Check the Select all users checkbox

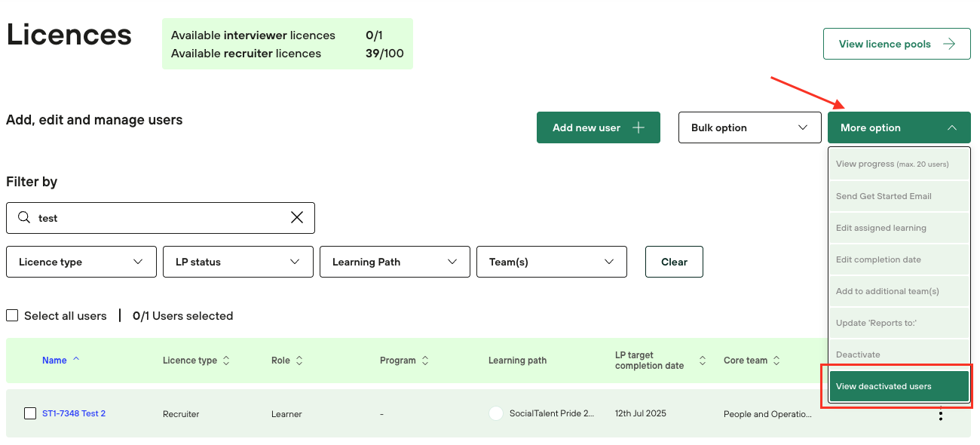pos(12,316)
